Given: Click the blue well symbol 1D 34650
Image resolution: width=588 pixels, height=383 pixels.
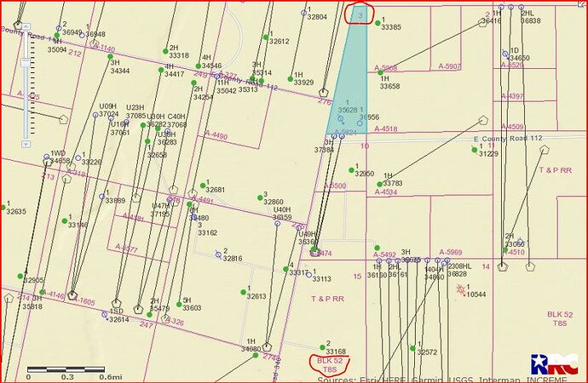Looking at the screenshot, I should (505, 54).
